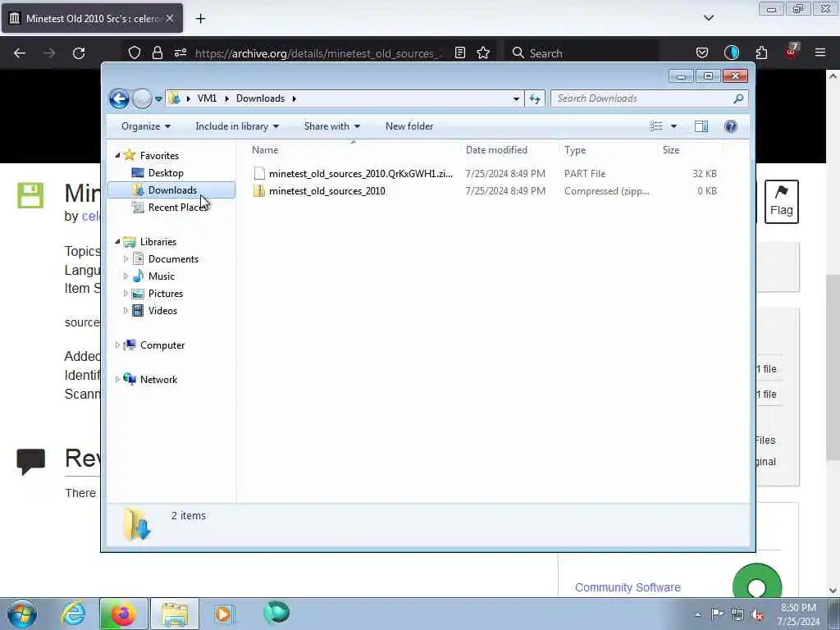Screen dimensions: 840x630
Task: Open Windows Start button
Action: pos(22,614)
